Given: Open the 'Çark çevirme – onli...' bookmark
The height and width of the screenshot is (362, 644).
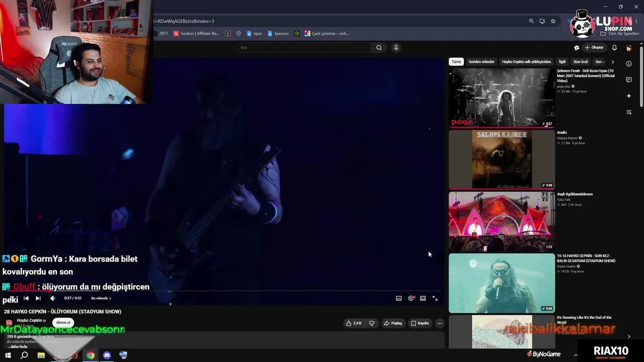Looking at the screenshot, I should [x=327, y=34].
